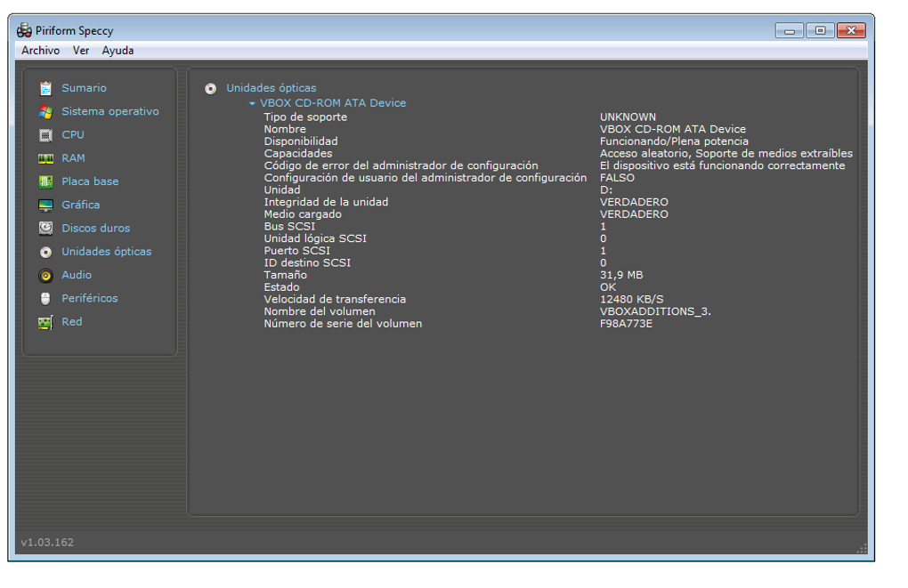Screen dimensions: 908x588
Task: Click the RAM memory stick icon
Action: 45,158
